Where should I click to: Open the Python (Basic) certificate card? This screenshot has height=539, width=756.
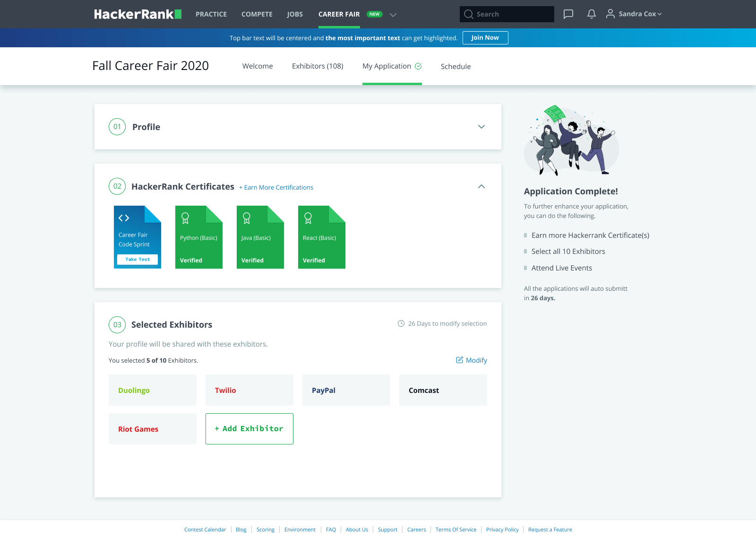click(199, 237)
